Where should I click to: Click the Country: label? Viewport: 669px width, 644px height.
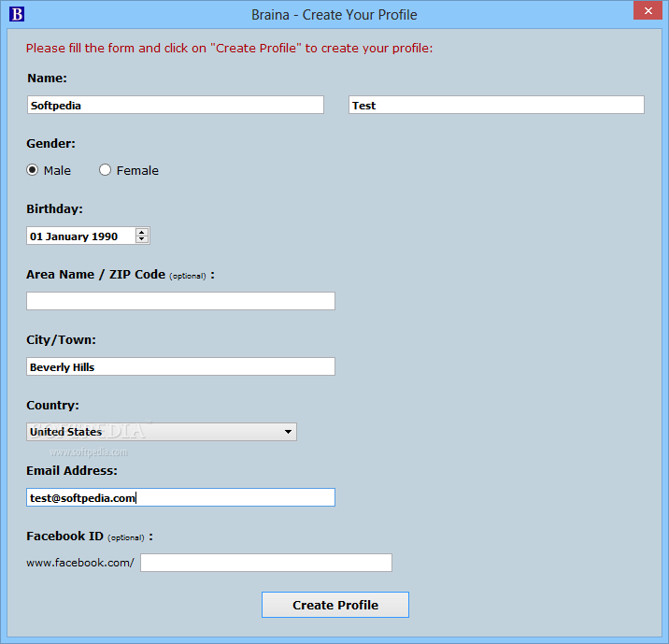(53, 406)
